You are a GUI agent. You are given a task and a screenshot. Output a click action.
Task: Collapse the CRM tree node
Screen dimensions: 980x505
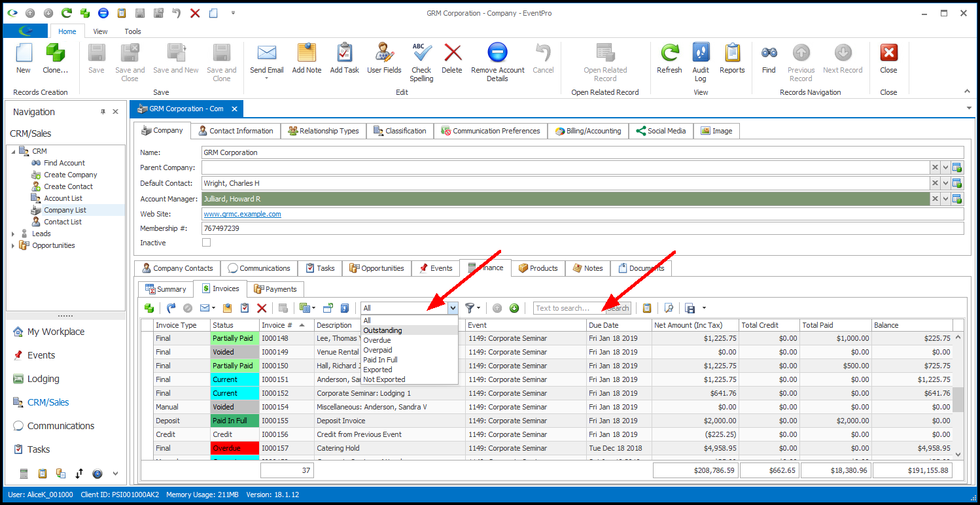(x=13, y=151)
